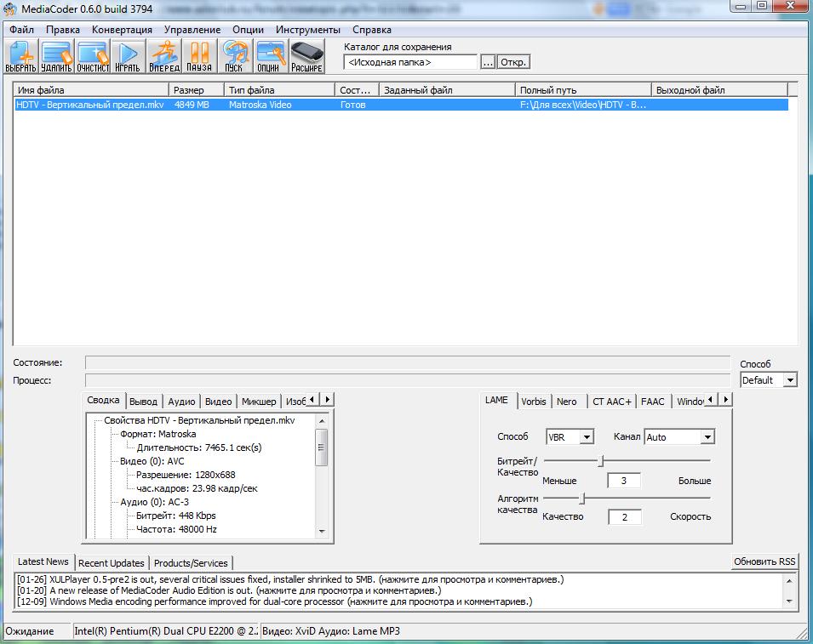The height and width of the screenshot is (644, 813).
Task: Start conversion with the ПУСК icon
Action: pyautogui.click(x=234, y=56)
